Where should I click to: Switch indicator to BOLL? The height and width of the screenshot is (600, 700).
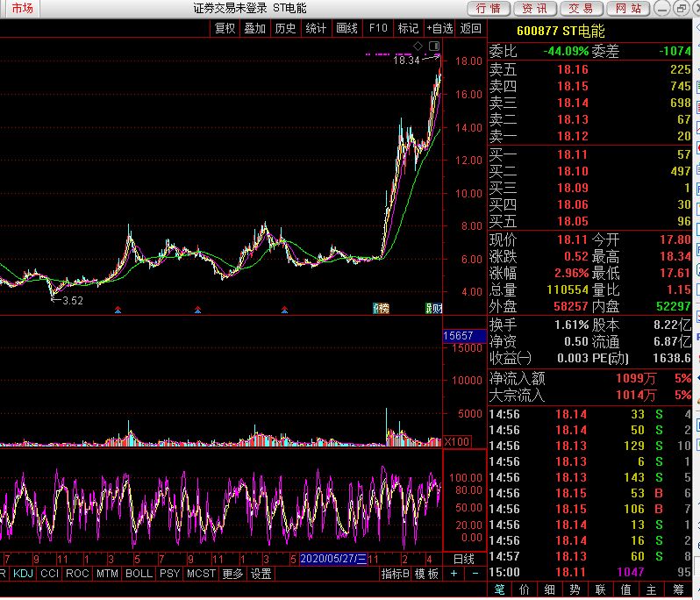[x=138, y=574]
